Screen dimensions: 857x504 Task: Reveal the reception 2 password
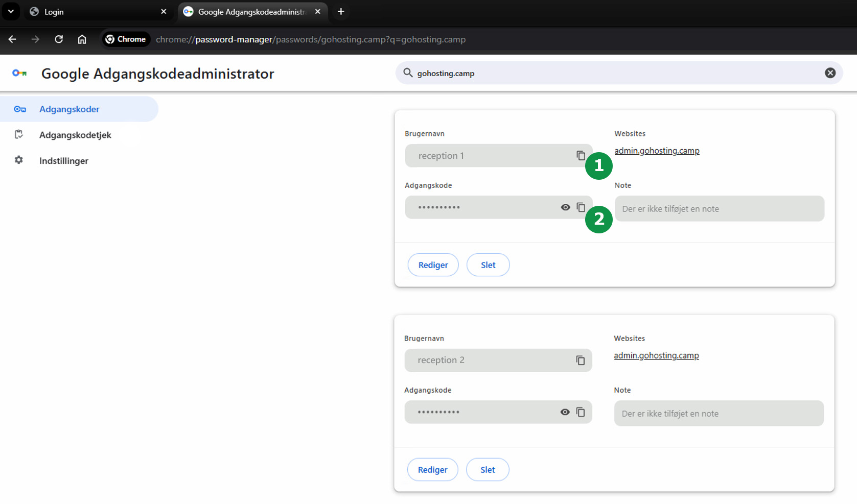coord(565,412)
